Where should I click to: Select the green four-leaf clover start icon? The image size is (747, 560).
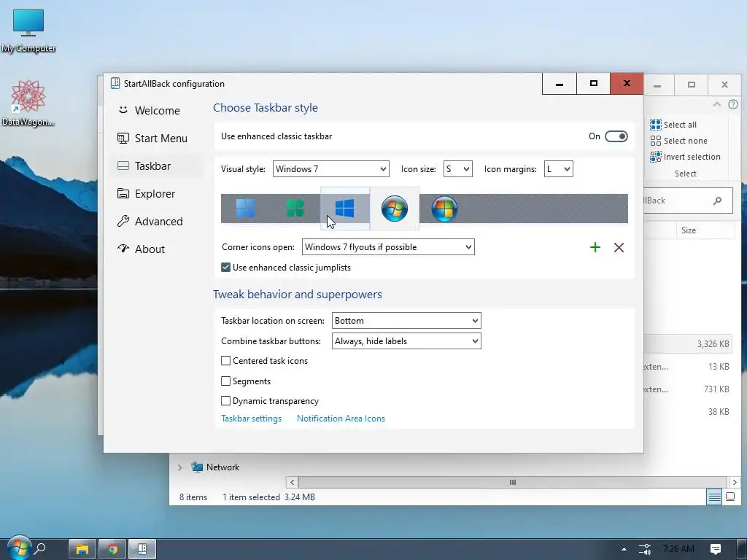[x=295, y=208]
